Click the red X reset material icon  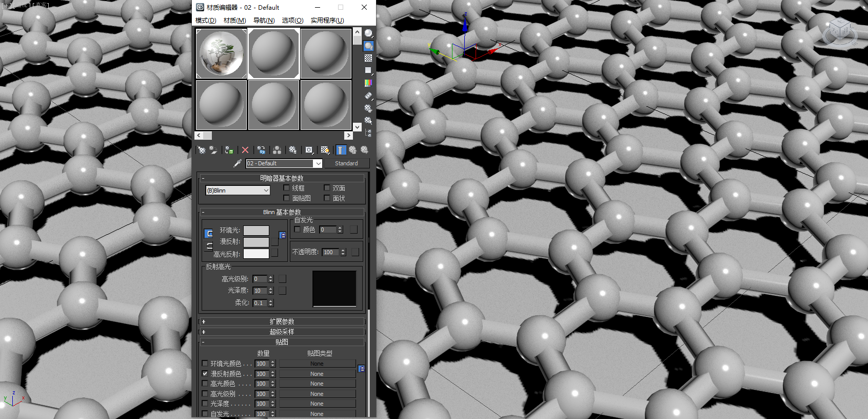(x=245, y=150)
